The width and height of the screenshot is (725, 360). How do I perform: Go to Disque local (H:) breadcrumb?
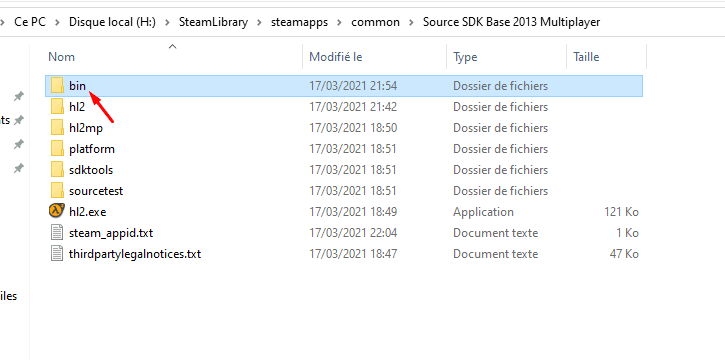[x=112, y=22]
